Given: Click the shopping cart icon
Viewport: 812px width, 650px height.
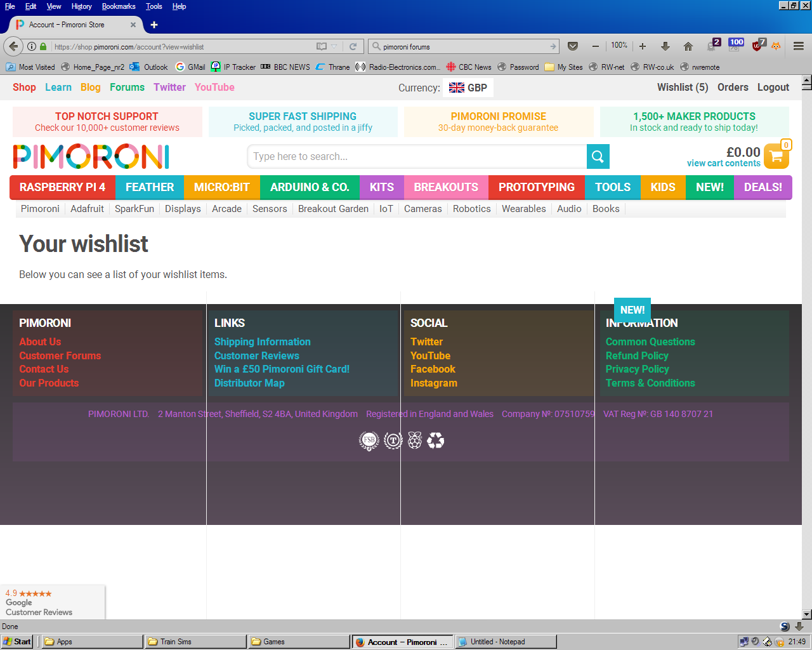Looking at the screenshot, I should (x=776, y=156).
